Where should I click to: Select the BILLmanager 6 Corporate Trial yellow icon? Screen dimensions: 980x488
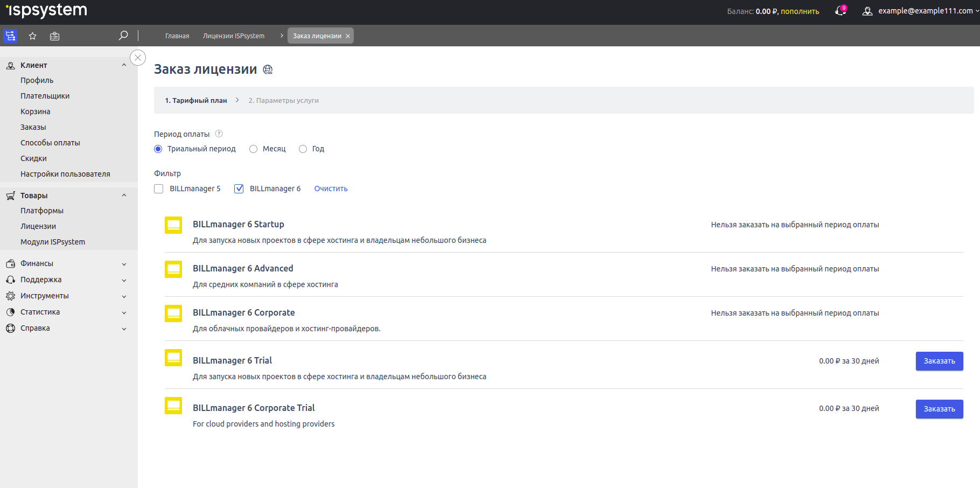point(173,406)
